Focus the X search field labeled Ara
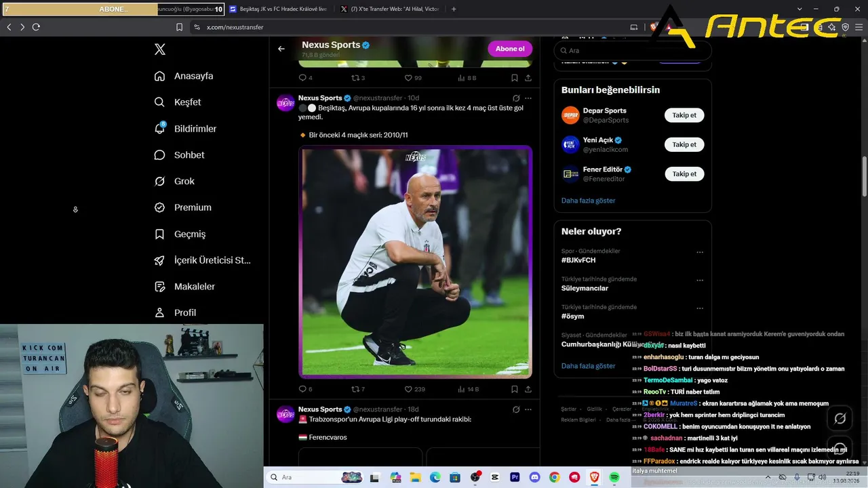The image size is (868, 488). 633,51
